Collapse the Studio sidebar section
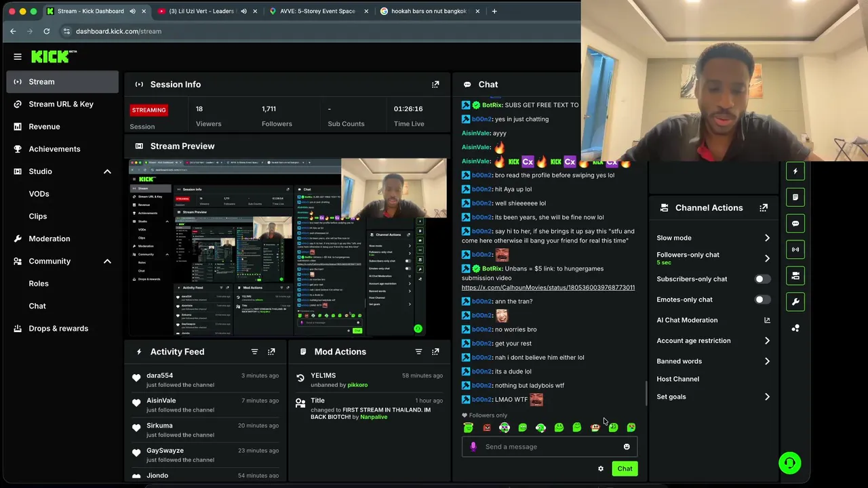The image size is (868, 488). point(107,171)
